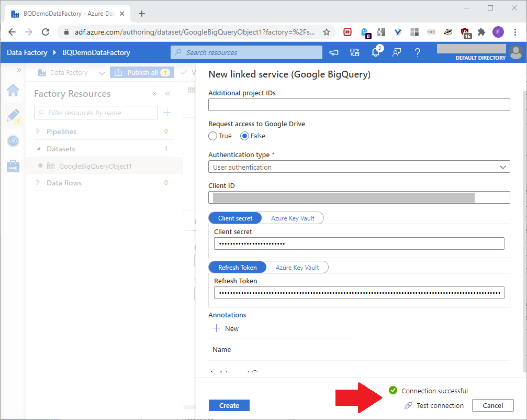Expand the Data flows tree node

38,183
